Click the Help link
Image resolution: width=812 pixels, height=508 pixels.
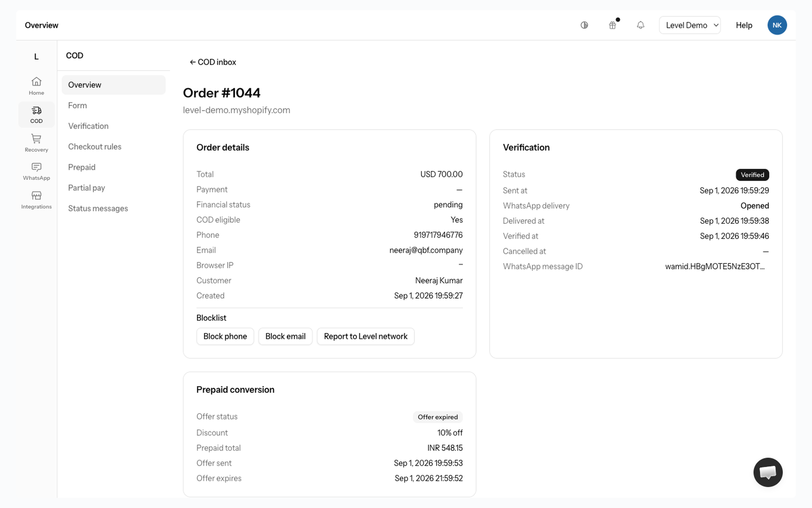744,25
